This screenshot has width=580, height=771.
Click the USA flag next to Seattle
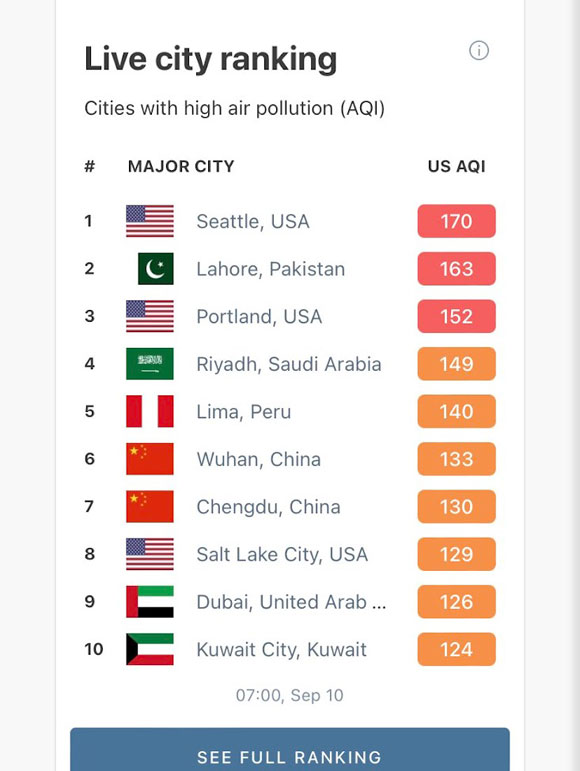click(150, 221)
